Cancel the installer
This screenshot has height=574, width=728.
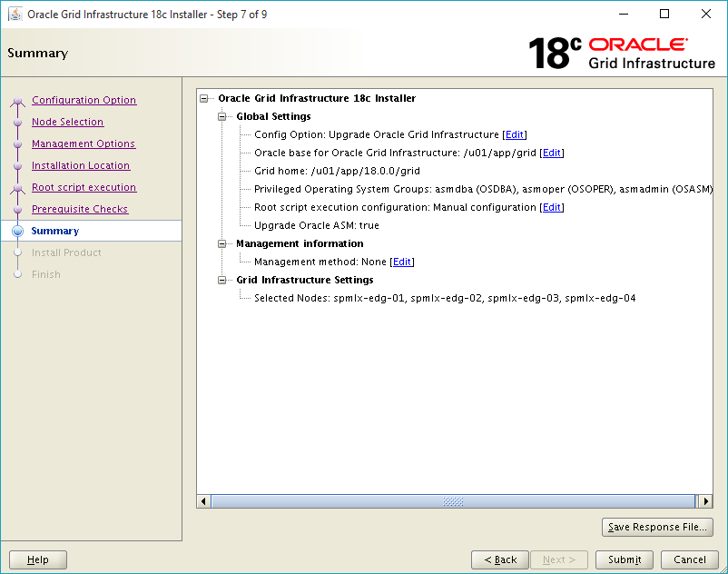pos(690,559)
